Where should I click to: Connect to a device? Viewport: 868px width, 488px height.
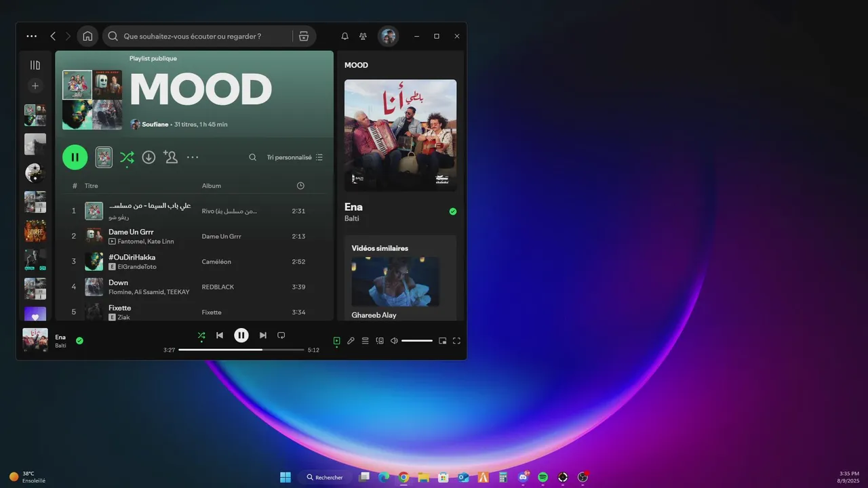coord(380,340)
